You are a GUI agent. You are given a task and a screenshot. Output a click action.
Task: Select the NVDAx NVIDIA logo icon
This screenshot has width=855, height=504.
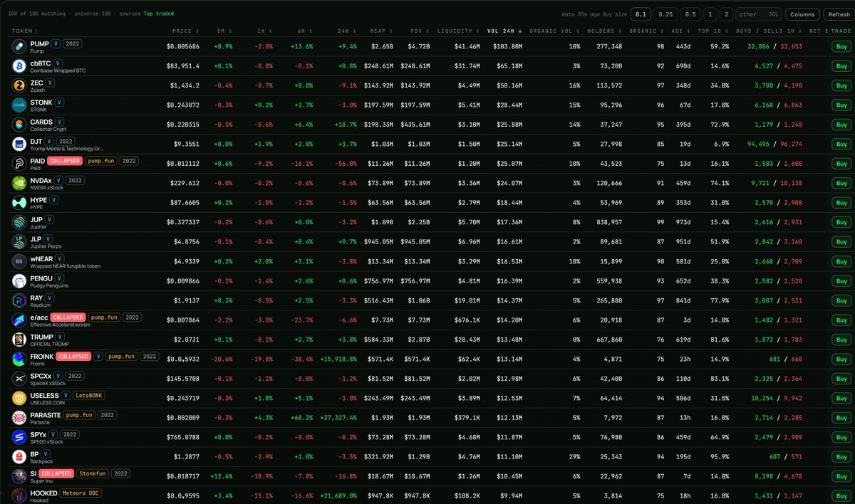click(x=19, y=183)
